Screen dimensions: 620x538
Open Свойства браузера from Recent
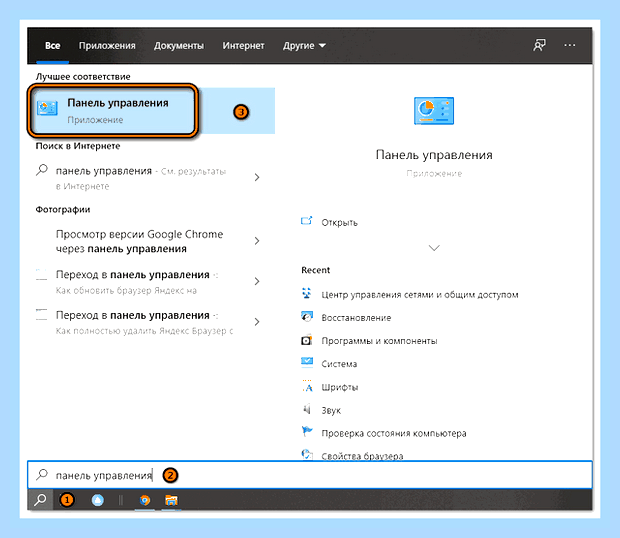(362, 456)
